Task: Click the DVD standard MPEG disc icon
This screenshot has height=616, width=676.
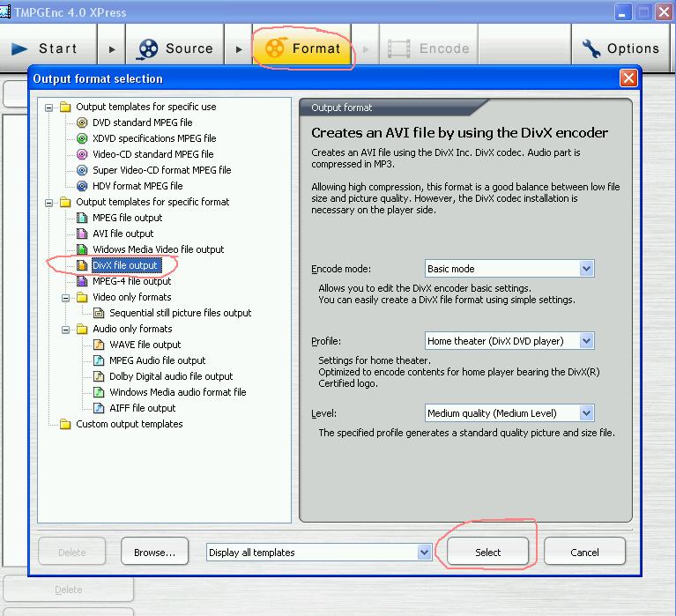Action: tap(82, 122)
